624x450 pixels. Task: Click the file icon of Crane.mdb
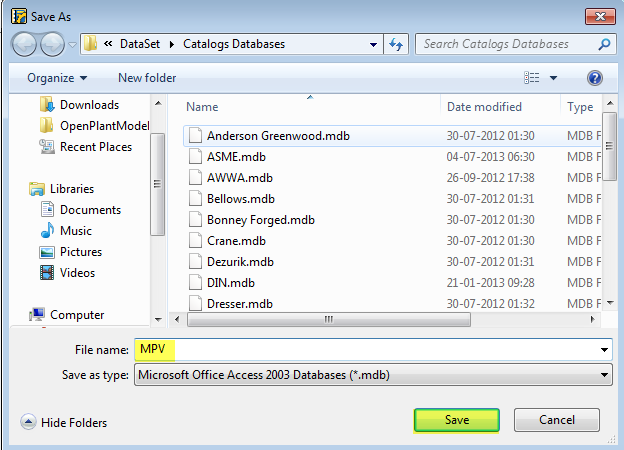[x=195, y=241]
